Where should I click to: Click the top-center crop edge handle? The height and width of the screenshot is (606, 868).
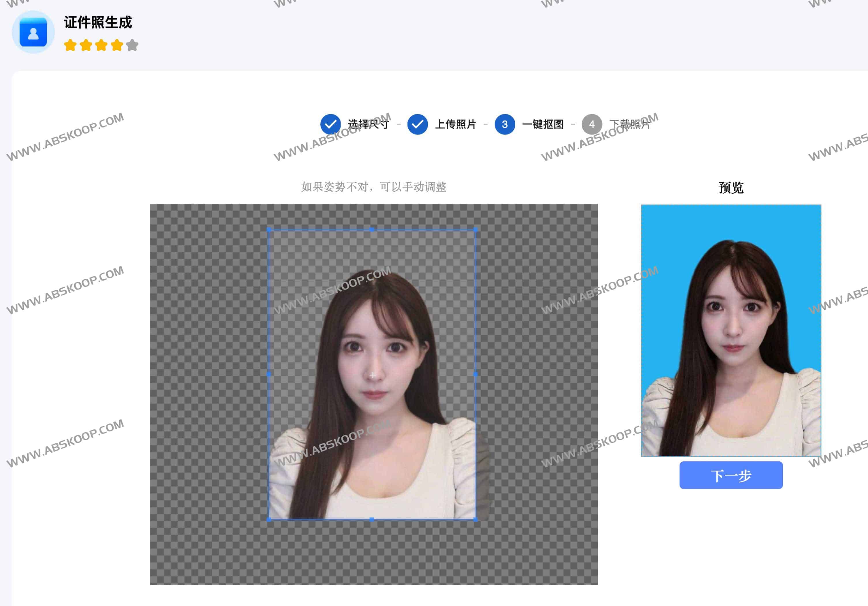372,229
